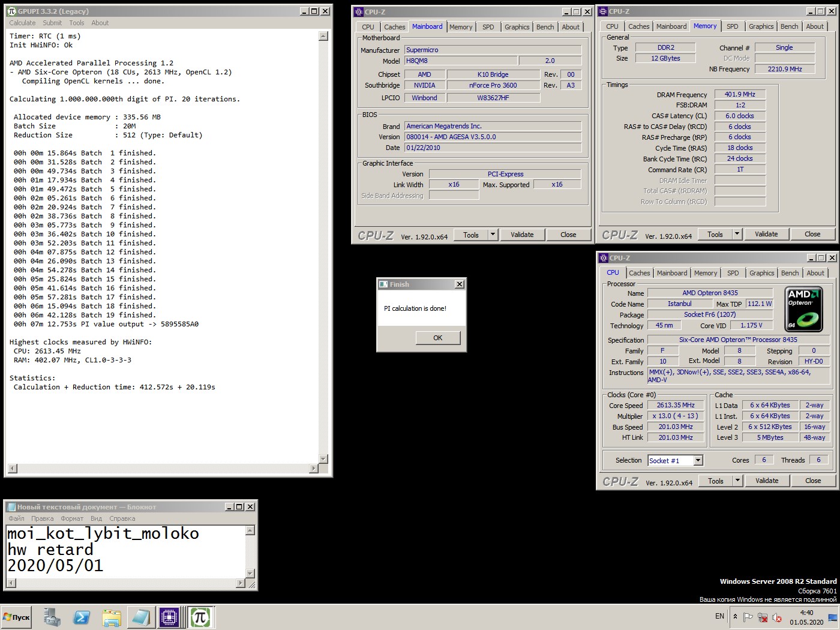Open the GPUPI Calculate menu
Screen dimensions: 840x630
click(22, 23)
